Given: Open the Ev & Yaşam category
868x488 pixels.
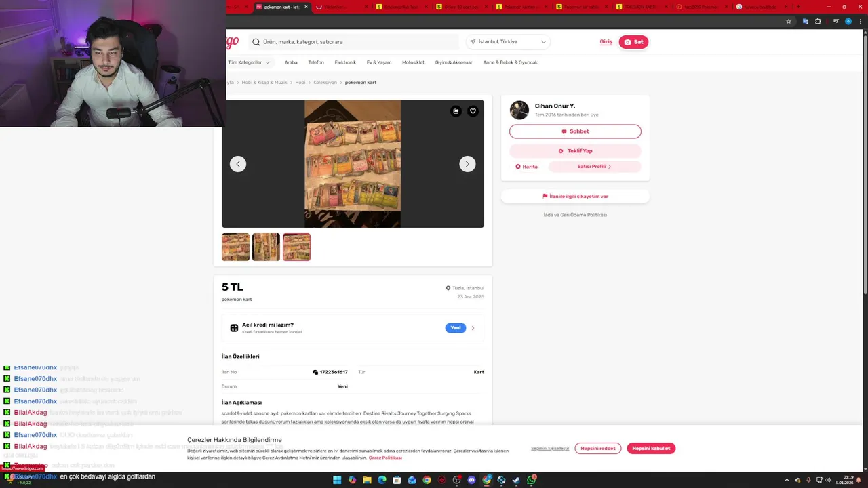Looking at the screenshot, I should (x=379, y=62).
